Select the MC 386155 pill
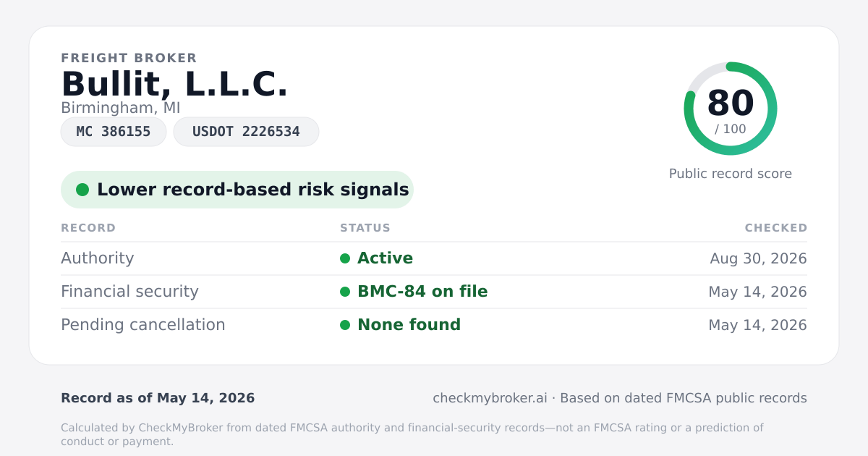Screen dimensions: 868x456 coord(114,132)
